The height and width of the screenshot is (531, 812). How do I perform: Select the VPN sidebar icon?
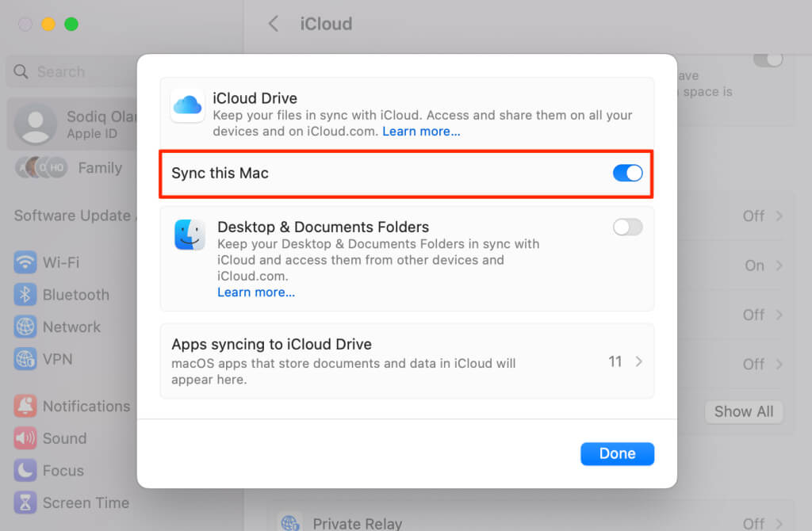pos(25,359)
